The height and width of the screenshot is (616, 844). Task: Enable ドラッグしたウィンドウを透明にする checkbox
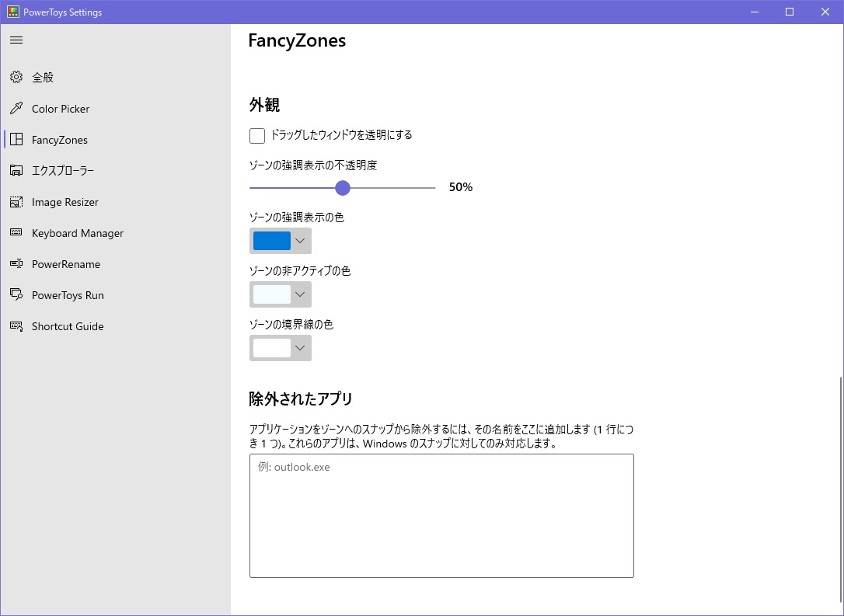pos(257,136)
